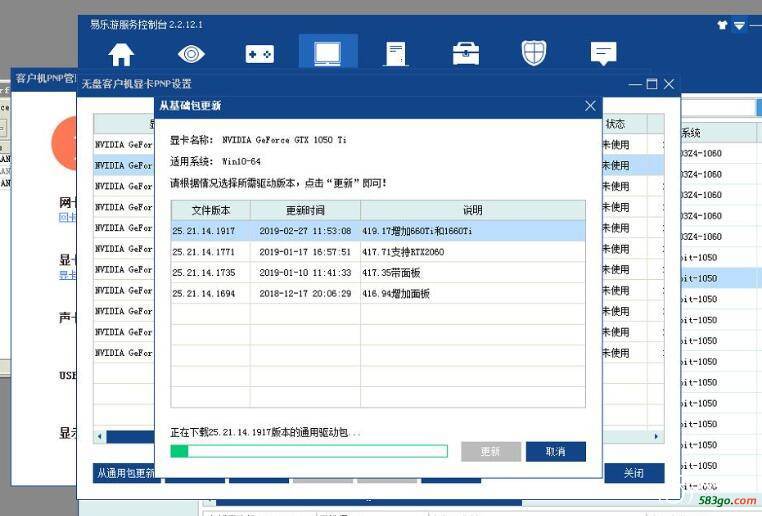Click the download progress bar
The height and width of the screenshot is (516, 762).
pos(309,451)
